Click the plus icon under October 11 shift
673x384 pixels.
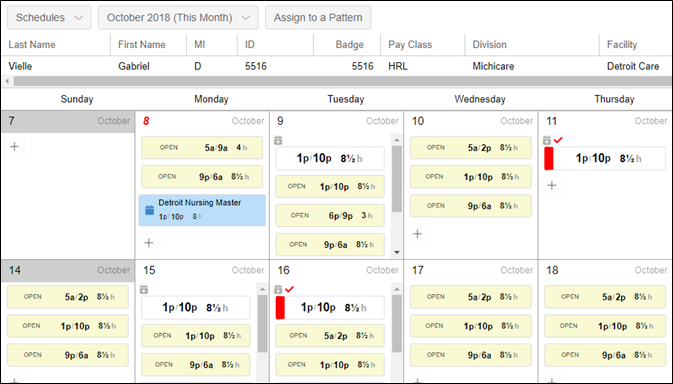pos(552,185)
